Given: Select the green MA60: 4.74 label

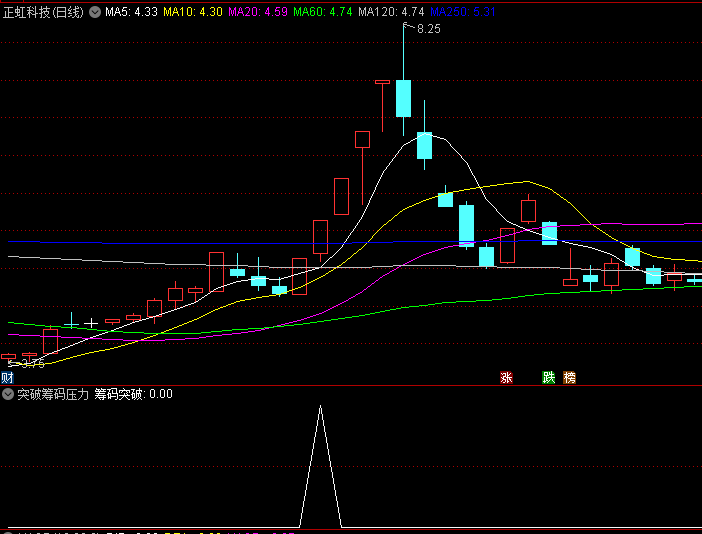Looking at the screenshot, I should (322, 12).
